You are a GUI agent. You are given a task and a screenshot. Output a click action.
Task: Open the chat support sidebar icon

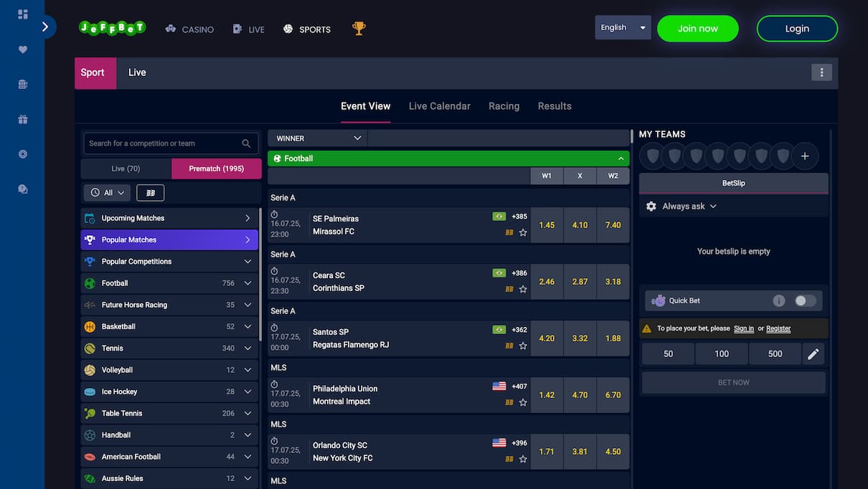pos(22,189)
